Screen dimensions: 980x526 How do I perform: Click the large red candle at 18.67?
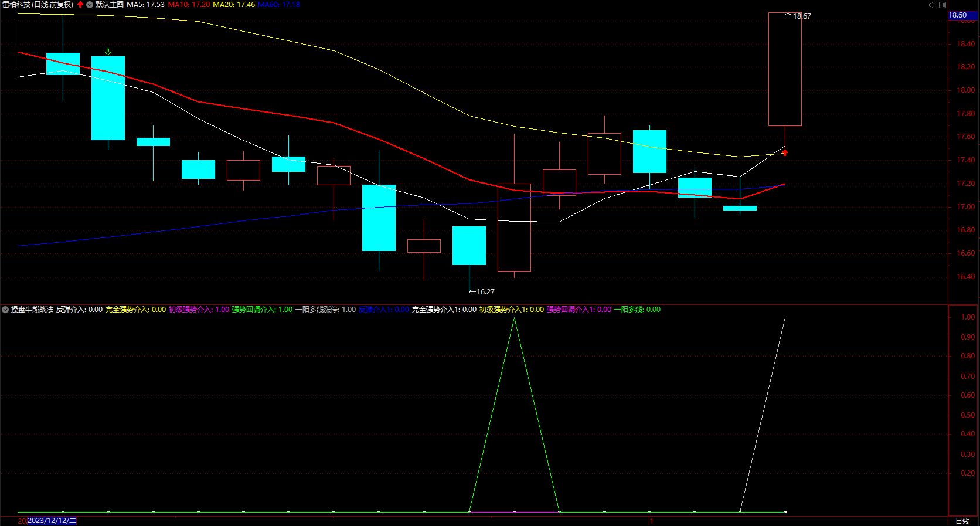785,69
